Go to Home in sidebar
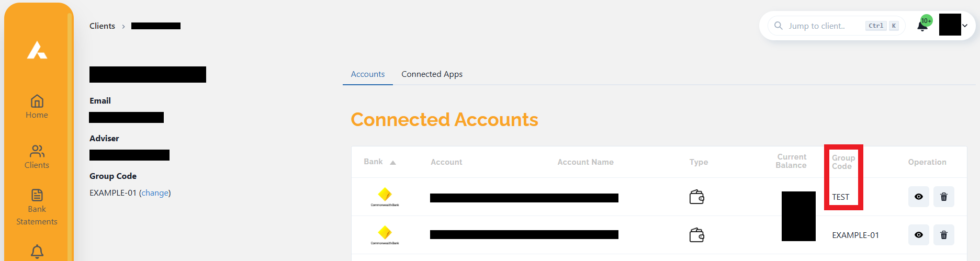 37,107
